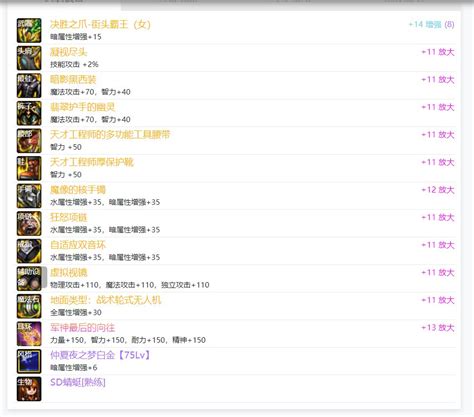The image size is (474, 417).
Task: Open the 凝视尽头 item name
Action: tap(68, 52)
